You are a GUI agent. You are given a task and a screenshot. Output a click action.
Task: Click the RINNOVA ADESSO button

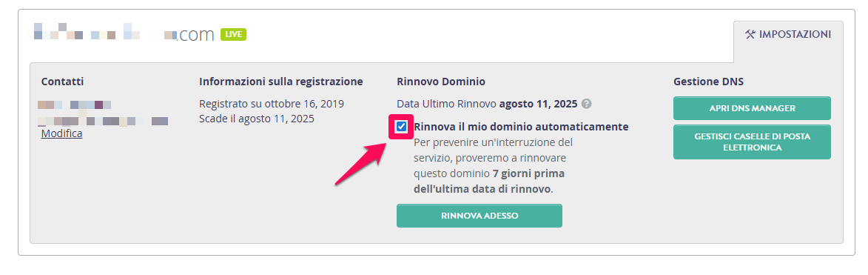click(x=480, y=216)
